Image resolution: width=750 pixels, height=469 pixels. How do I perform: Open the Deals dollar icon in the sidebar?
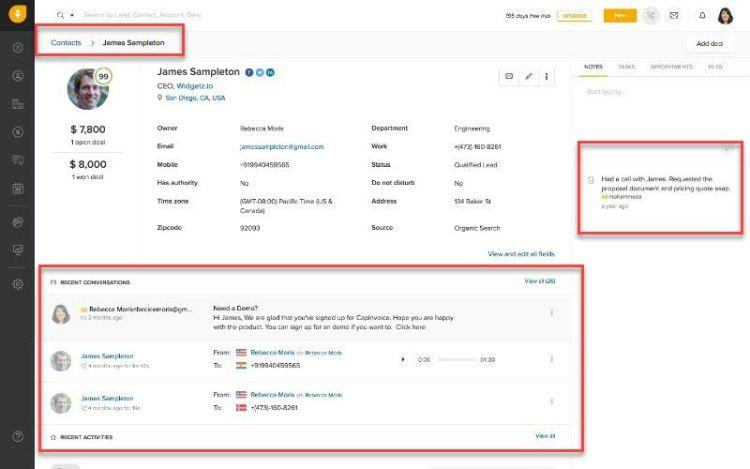point(18,132)
